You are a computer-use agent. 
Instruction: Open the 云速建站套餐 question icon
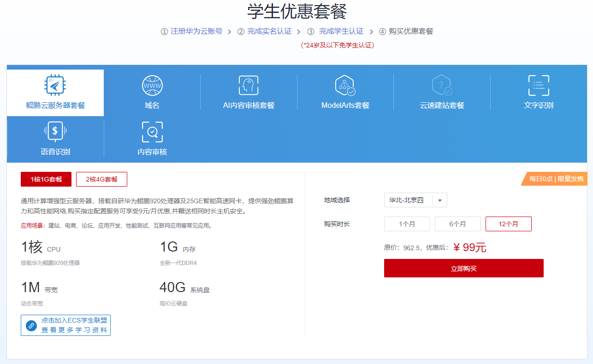(442, 85)
